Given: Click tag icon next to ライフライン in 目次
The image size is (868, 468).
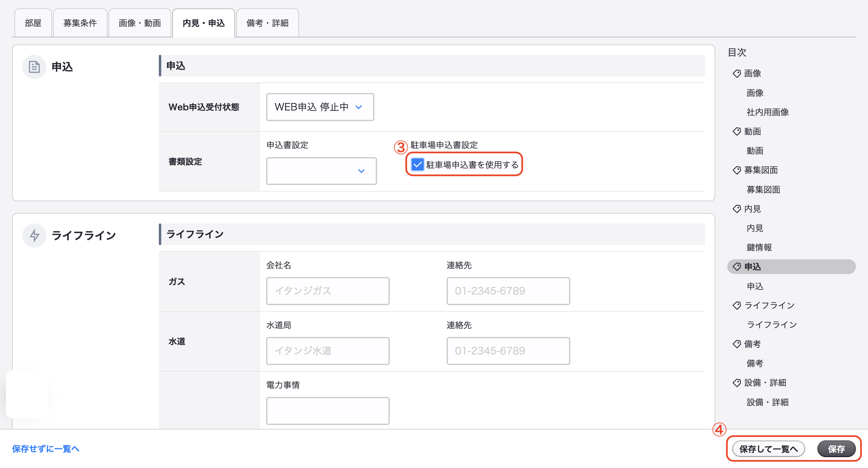Looking at the screenshot, I should pos(737,305).
